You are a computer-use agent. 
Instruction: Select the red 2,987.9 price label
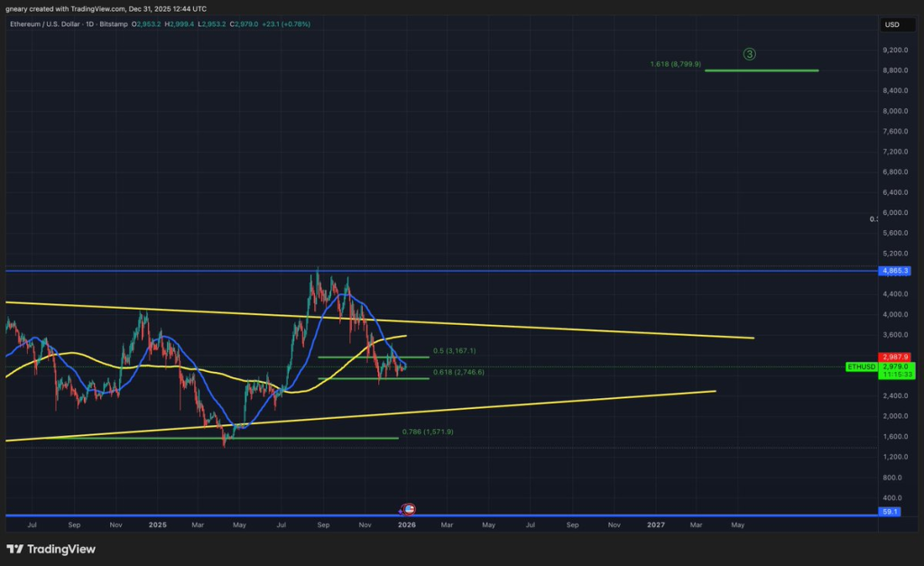(896, 357)
